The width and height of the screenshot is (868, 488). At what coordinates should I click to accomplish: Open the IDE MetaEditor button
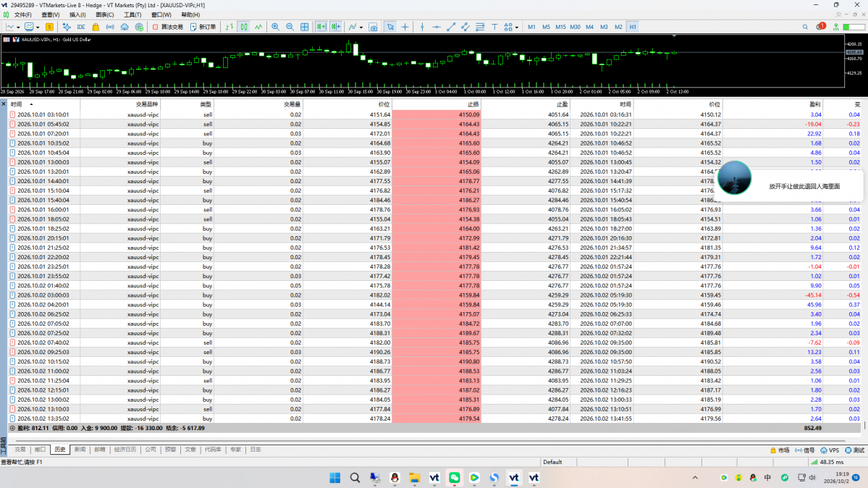pyautogui.click(x=81, y=27)
